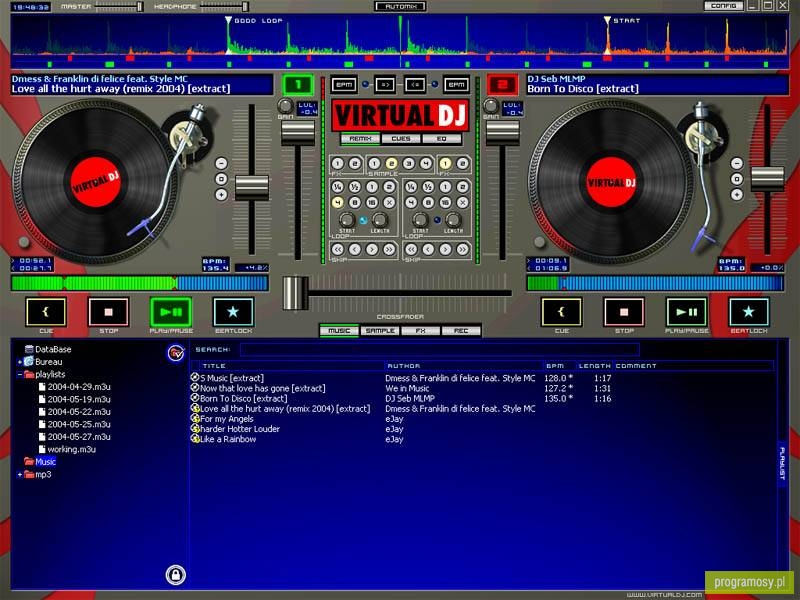Click right deck skip back (<) button
This screenshot has width=800, height=600.
(428, 249)
